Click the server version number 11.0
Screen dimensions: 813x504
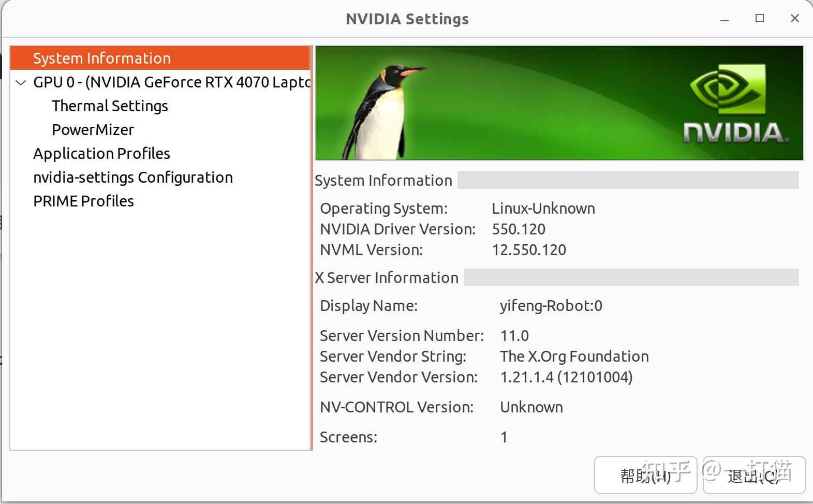click(514, 336)
